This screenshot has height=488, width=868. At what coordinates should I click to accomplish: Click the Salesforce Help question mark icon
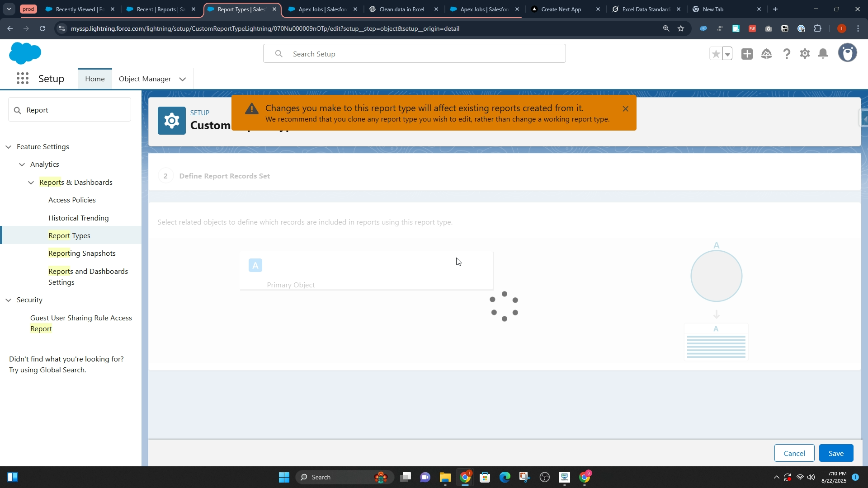(x=787, y=54)
